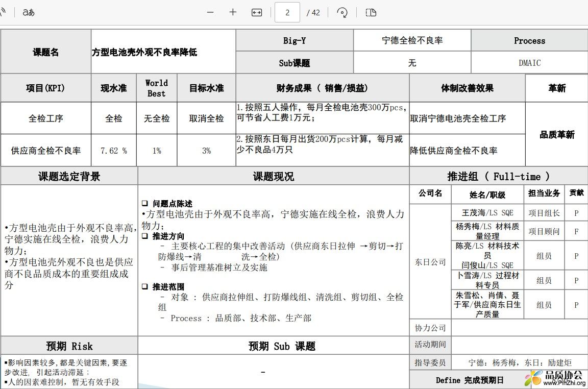Click the '人的因素难控制' risk line
Viewport: 588px width, 389px height.
coord(62,382)
